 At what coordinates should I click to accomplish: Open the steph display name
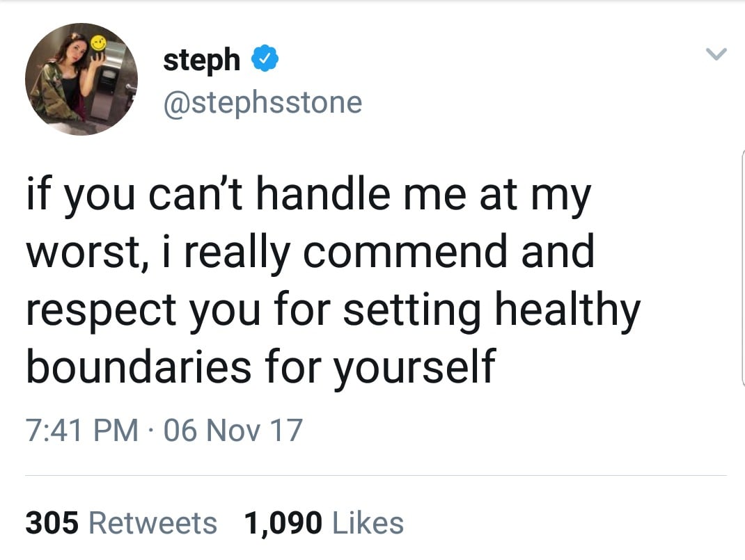tap(201, 61)
